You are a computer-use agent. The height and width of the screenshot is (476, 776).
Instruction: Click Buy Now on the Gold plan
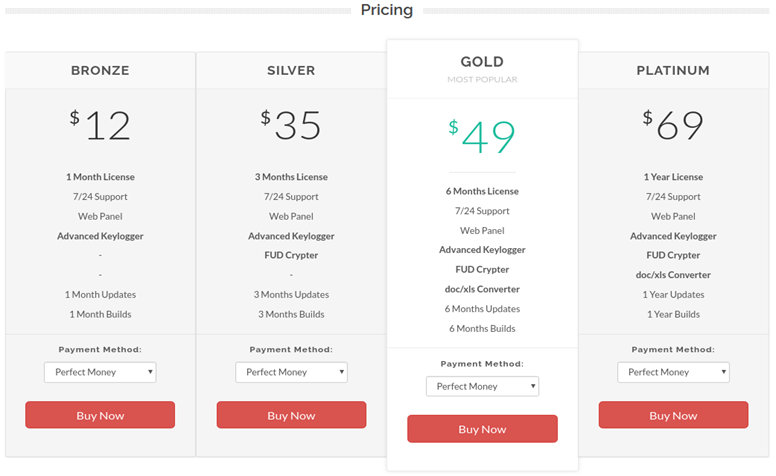click(x=482, y=429)
